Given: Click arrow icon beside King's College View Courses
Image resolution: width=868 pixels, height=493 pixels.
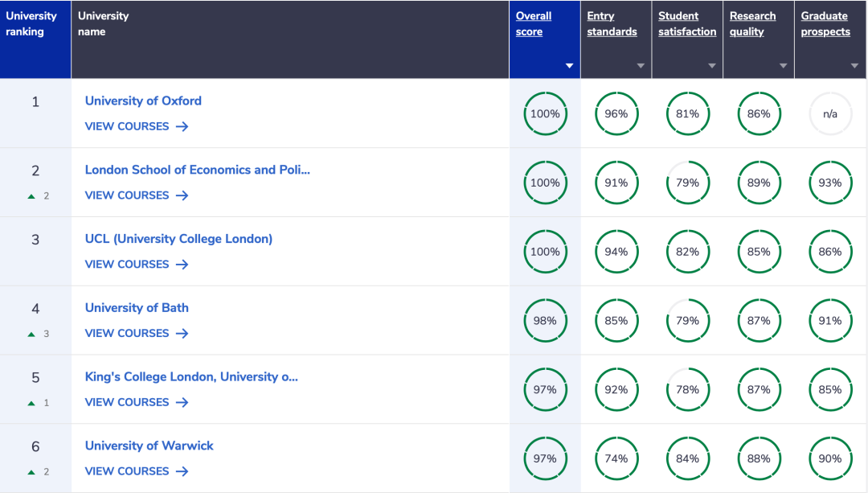Looking at the screenshot, I should coord(182,403).
